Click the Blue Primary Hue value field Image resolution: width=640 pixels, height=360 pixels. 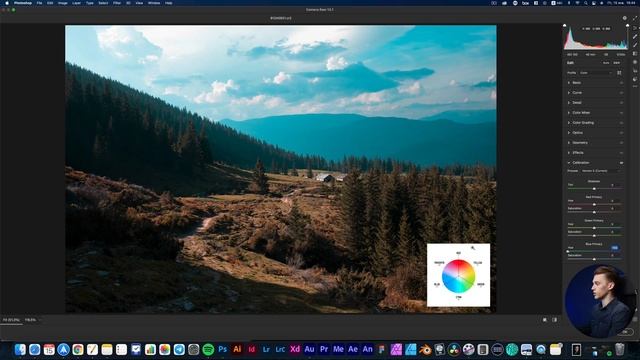615,248
